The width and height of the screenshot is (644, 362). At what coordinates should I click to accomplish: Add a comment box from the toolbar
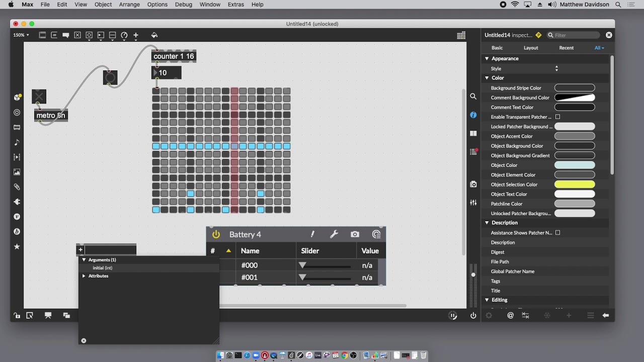pyautogui.click(x=66, y=35)
